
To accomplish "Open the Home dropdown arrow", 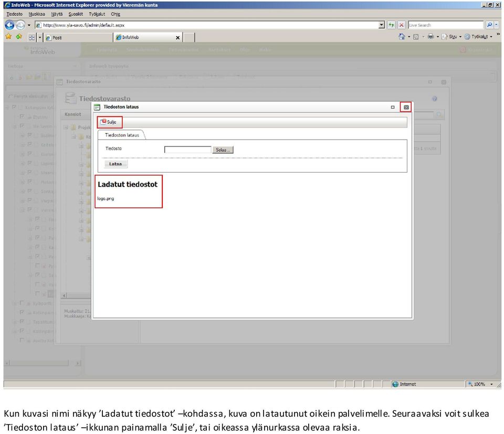I will click(x=409, y=37).
